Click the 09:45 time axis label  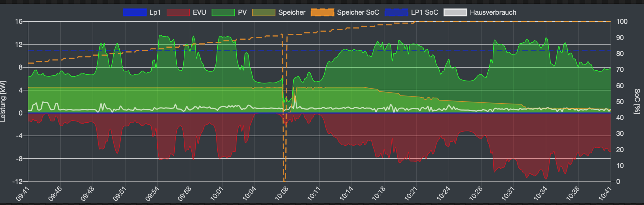click(x=55, y=194)
